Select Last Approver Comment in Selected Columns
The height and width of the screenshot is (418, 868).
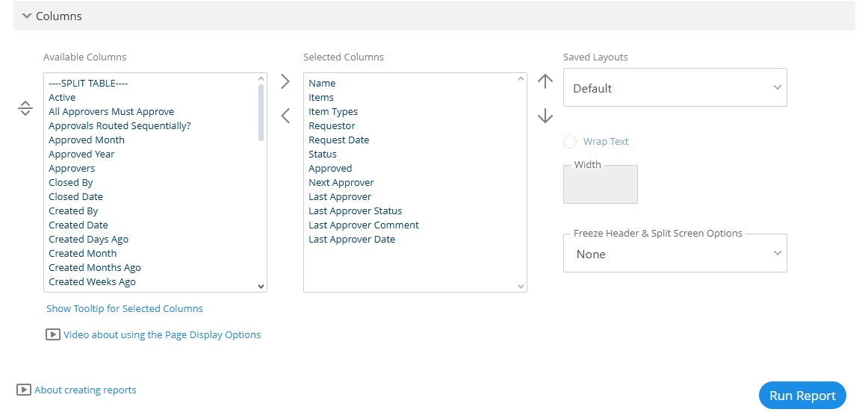(364, 225)
